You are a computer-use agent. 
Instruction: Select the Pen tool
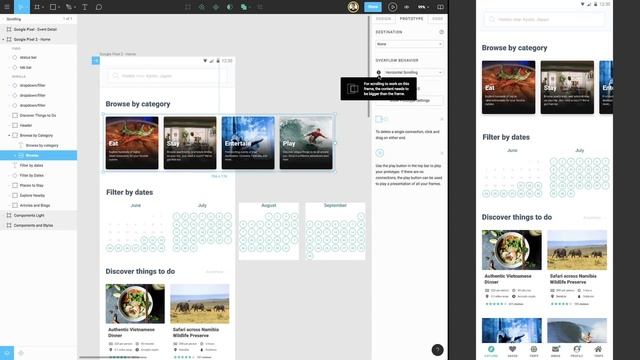(69, 7)
